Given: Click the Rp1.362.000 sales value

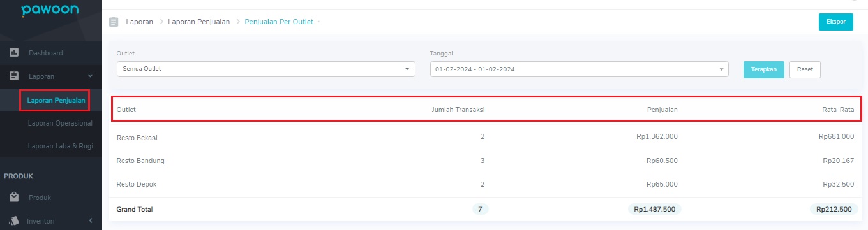Looking at the screenshot, I should coord(657,138).
